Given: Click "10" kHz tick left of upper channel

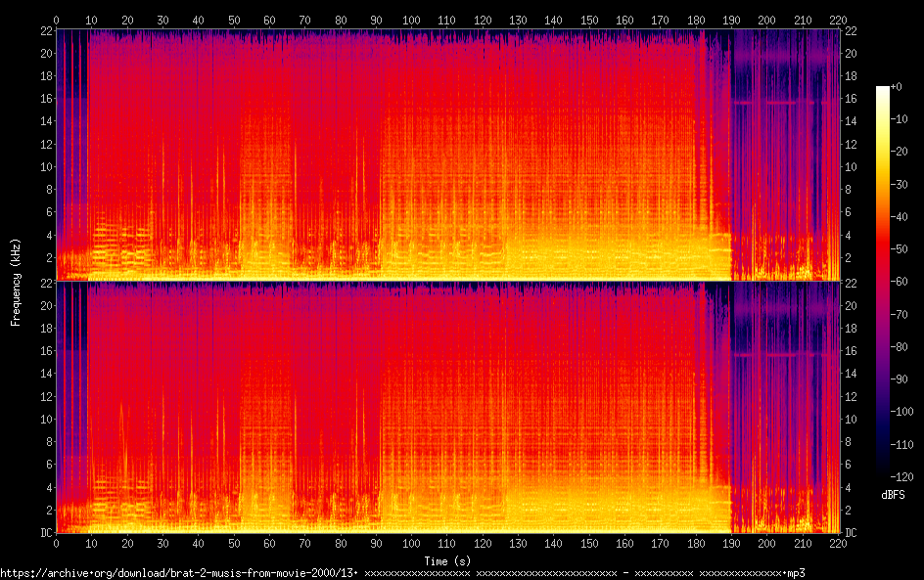Looking at the screenshot, I should [x=47, y=166].
